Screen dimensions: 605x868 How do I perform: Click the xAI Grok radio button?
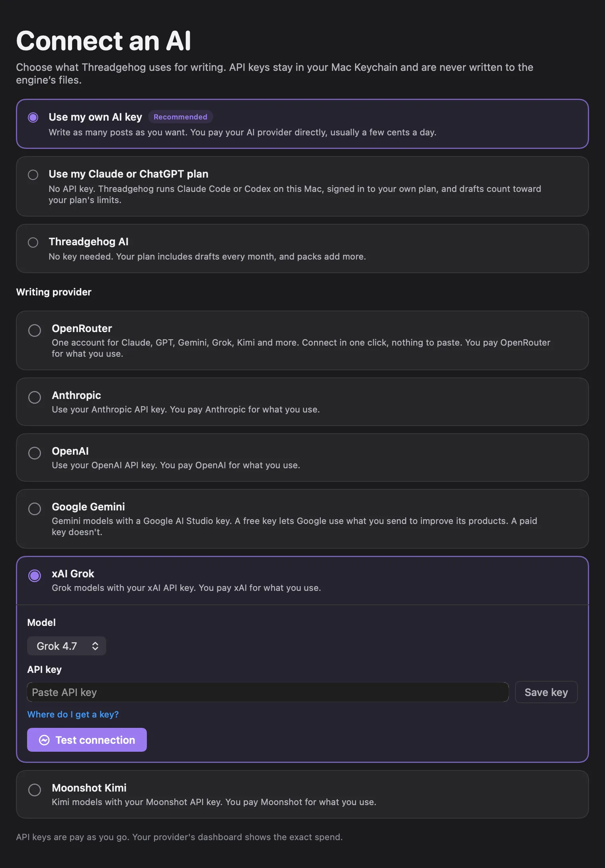pyautogui.click(x=35, y=576)
